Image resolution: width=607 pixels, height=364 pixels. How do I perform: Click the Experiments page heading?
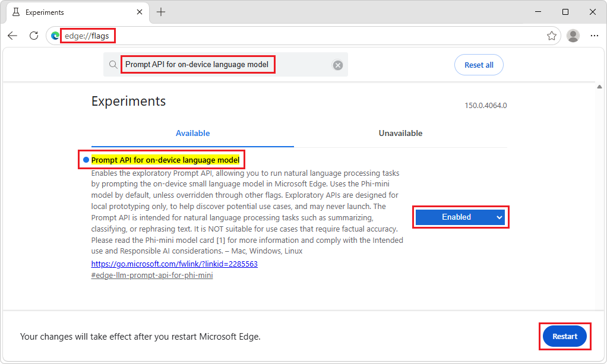click(128, 101)
